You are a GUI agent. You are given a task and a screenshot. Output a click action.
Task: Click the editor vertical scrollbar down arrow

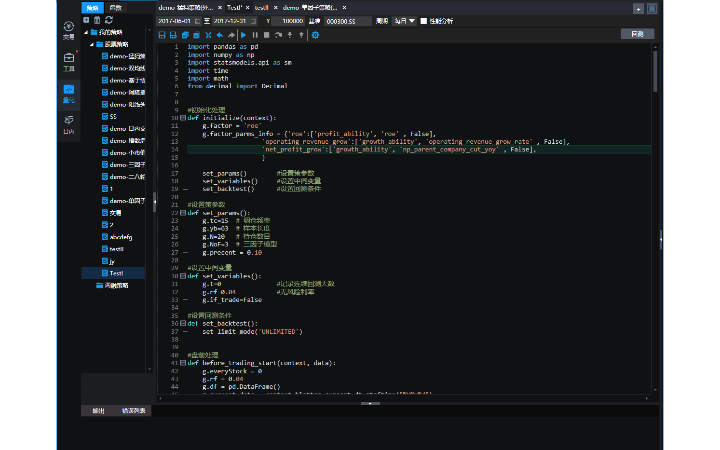(x=655, y=390)
